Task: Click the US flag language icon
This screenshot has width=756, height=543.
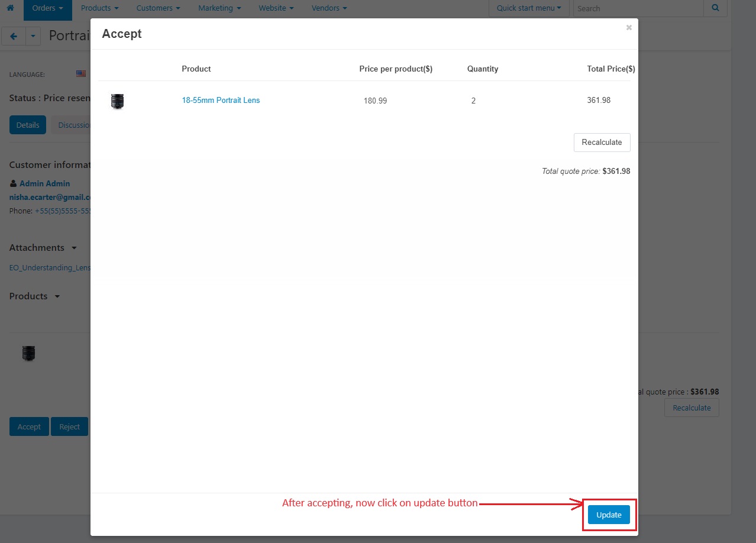Action: pos(81,74)
